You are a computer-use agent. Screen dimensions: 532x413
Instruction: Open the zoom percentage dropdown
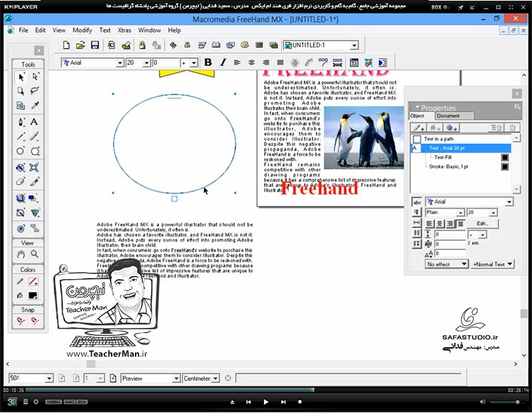pyautogui.click(x=49, y=378)
